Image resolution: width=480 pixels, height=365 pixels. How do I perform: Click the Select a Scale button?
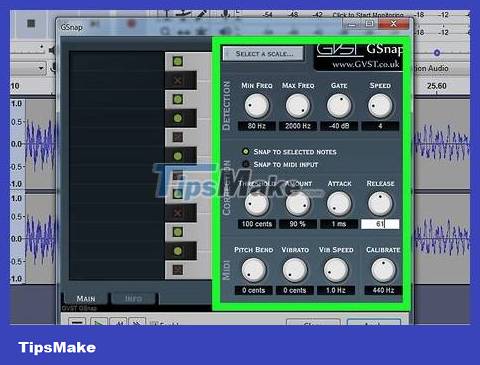tap(263, 53)
